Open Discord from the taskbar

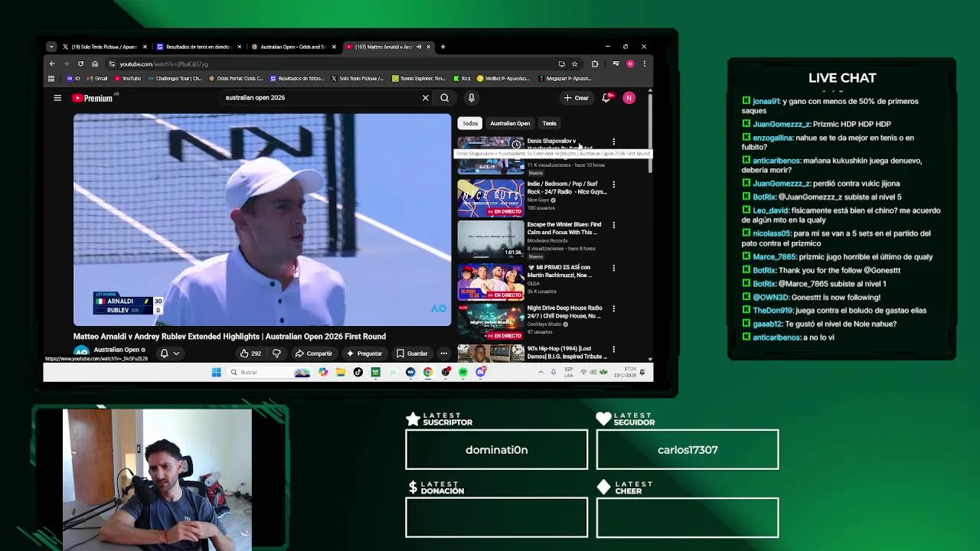pos(481,373)
